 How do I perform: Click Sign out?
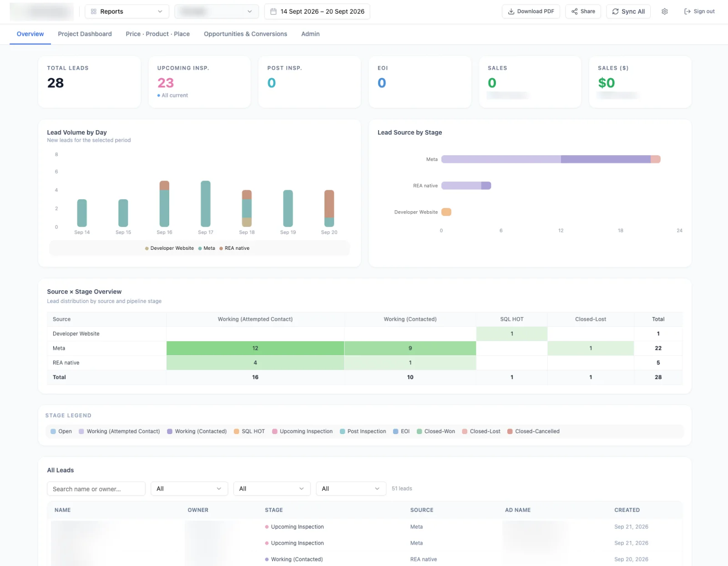click(699, 11)
